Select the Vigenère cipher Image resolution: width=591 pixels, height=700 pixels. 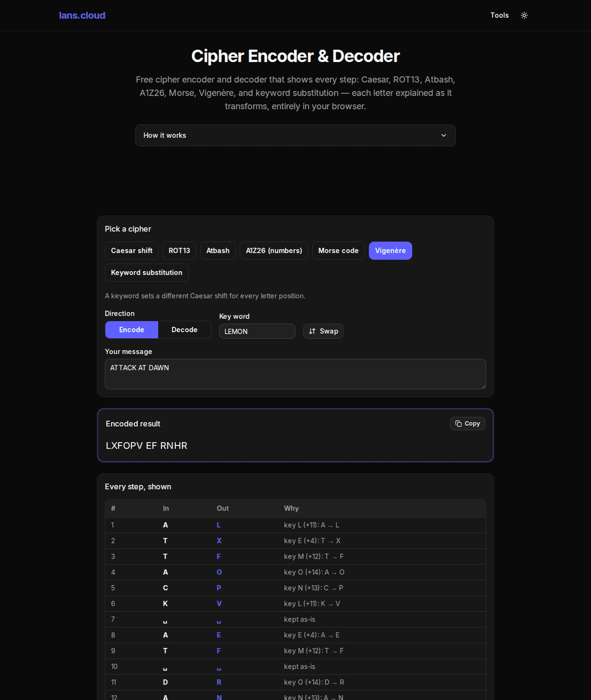coord(391,251)
